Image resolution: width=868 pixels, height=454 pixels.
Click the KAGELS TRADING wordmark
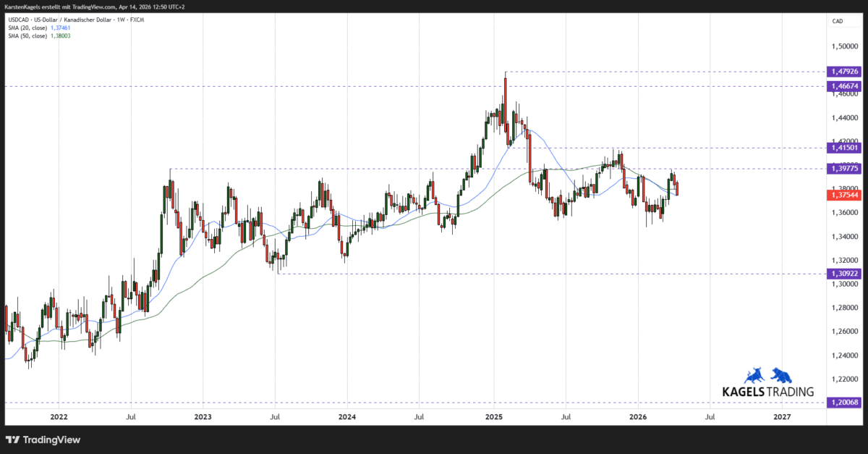tap(769, 390)
